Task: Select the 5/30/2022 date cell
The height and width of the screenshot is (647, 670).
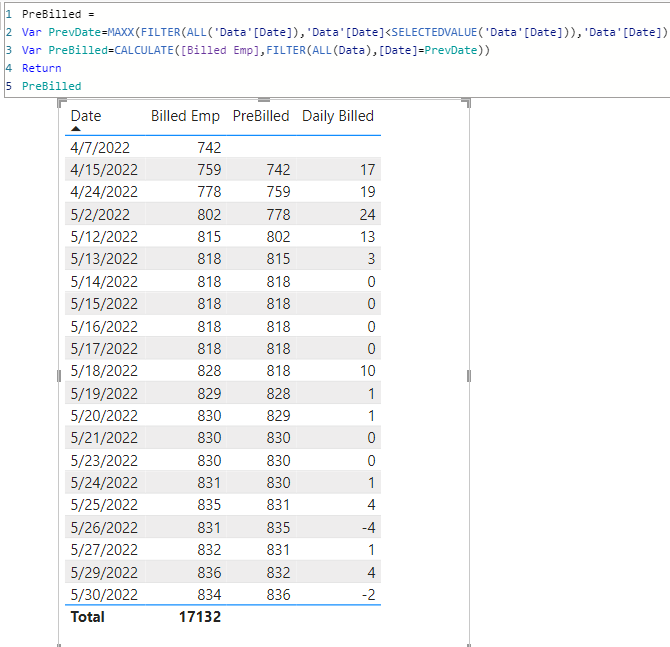Action: pyautogui.click(x=104, y=595)
